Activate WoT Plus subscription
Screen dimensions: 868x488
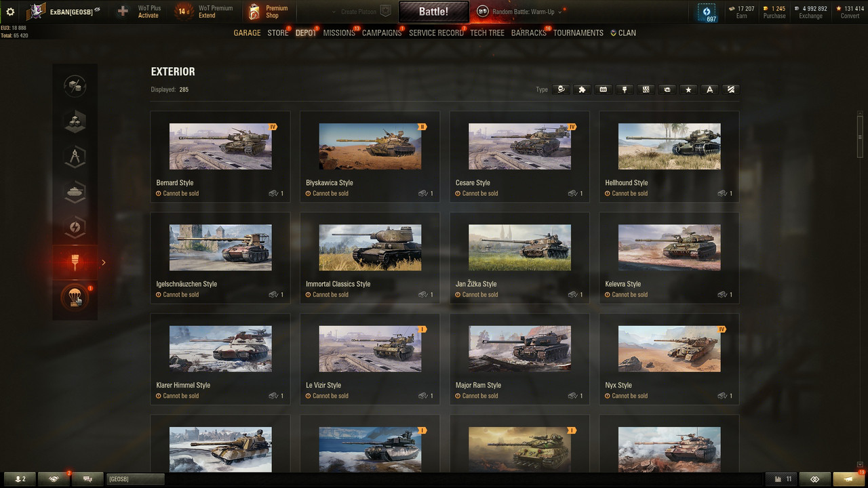[139, 12]
